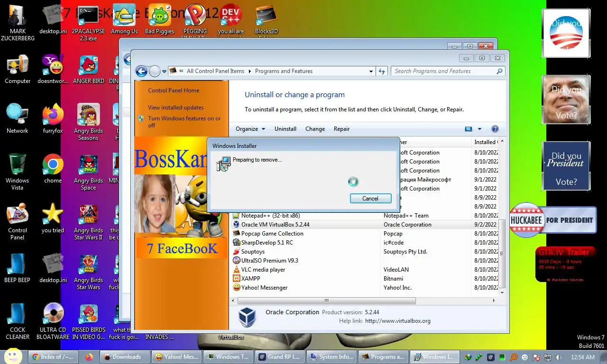Expand the view options dropdown arrow
The width and height of the screenshot is (607, 364).
479,129
